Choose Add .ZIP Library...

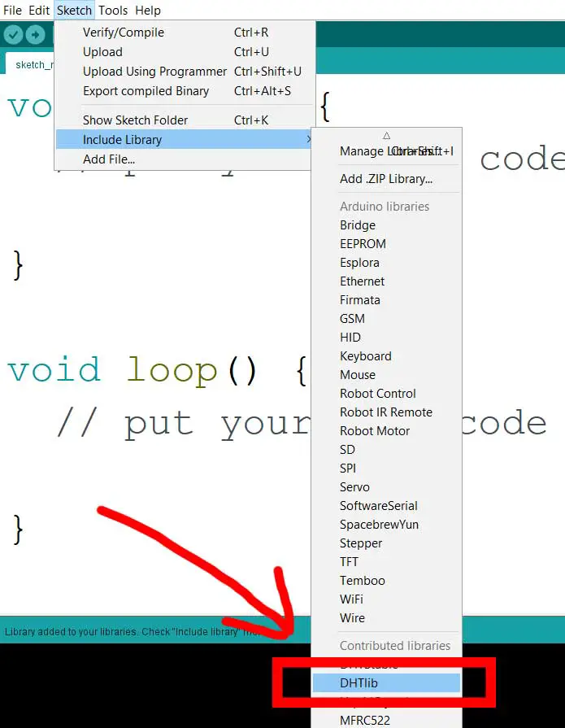pyautogui.click(x=386, y=179)
